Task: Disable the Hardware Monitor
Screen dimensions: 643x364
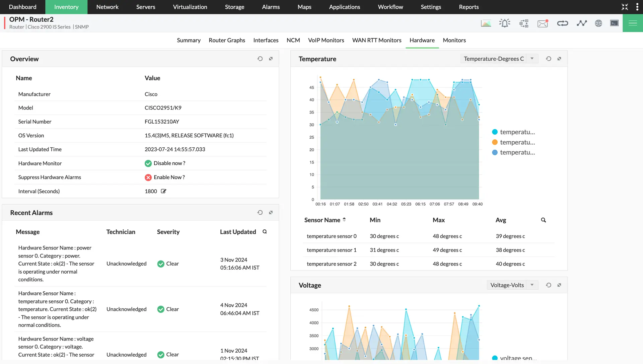Action: (x=169, y=163)
